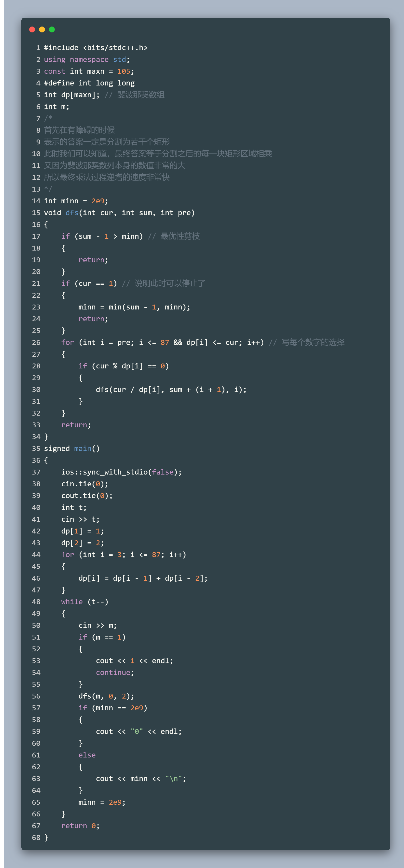The height and width of the screenshot is (868, 404).
Task: Click the red close dot
Action: (32, 30)
